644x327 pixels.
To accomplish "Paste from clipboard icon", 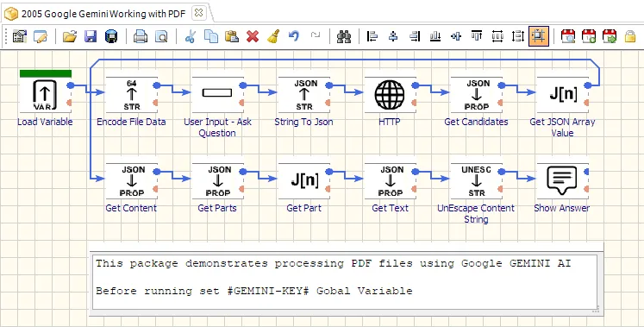I will point(232,36).
